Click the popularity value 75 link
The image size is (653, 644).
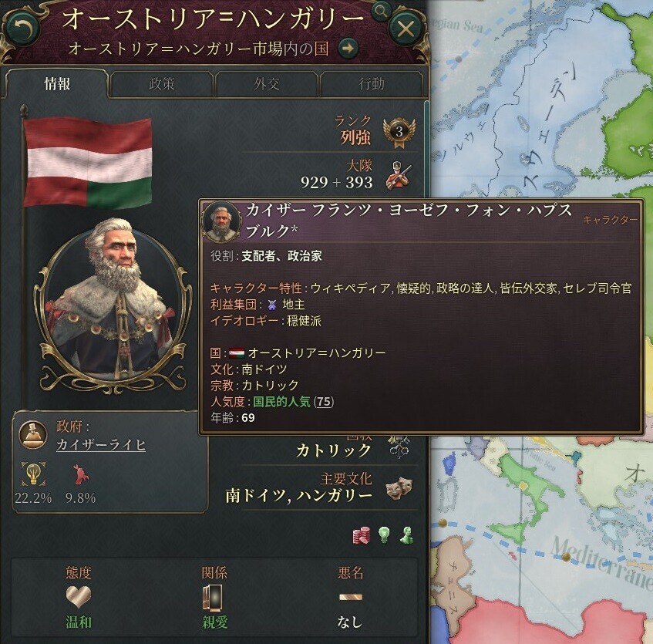[x=324, y=402]
